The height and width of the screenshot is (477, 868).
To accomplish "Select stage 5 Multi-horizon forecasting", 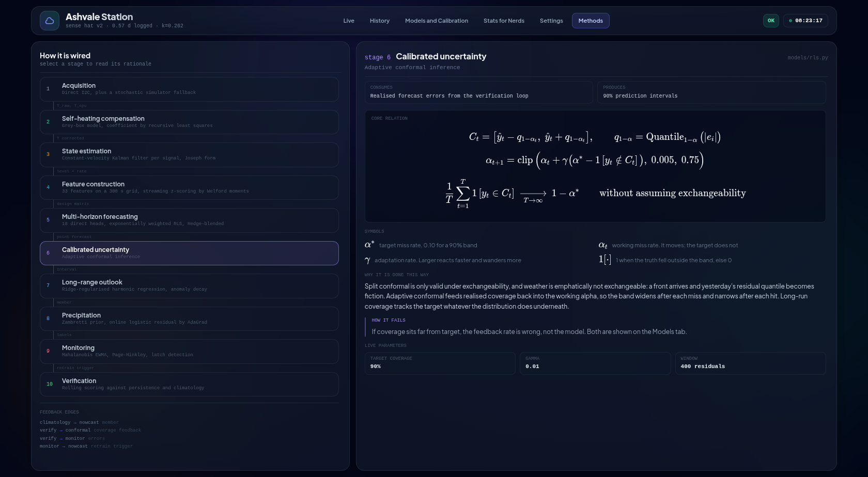I will (189, 220).
